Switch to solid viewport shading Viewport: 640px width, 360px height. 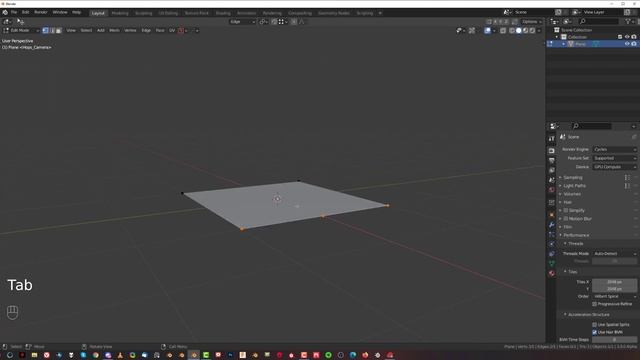(519, 30)
